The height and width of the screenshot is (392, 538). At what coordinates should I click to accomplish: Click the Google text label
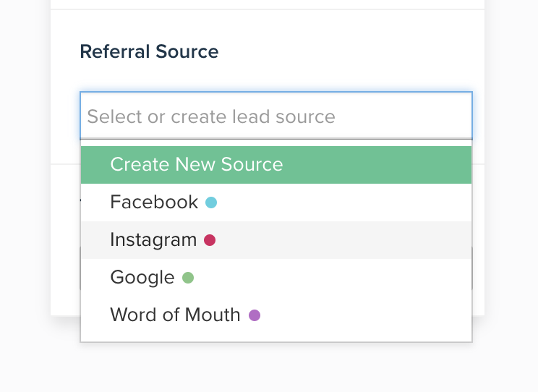142,278
